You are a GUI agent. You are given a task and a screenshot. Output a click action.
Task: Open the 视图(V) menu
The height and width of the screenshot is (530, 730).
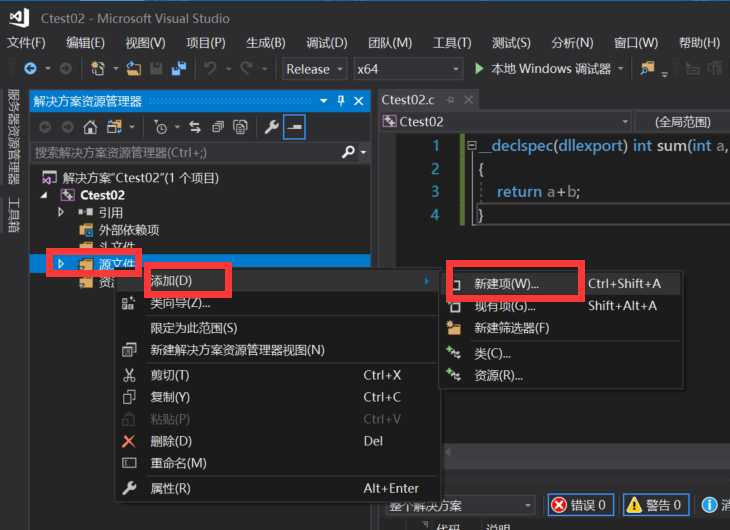(145, 43)
